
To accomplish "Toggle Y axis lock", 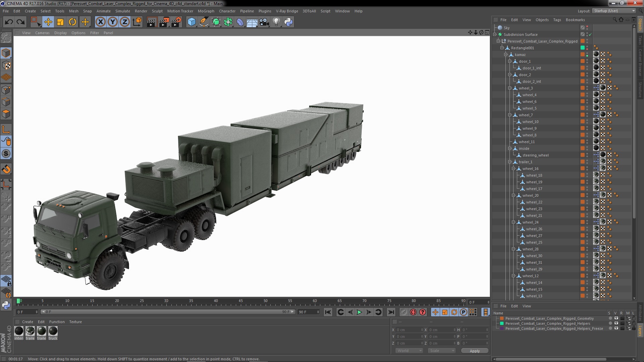I will click(x=112, y=22).
